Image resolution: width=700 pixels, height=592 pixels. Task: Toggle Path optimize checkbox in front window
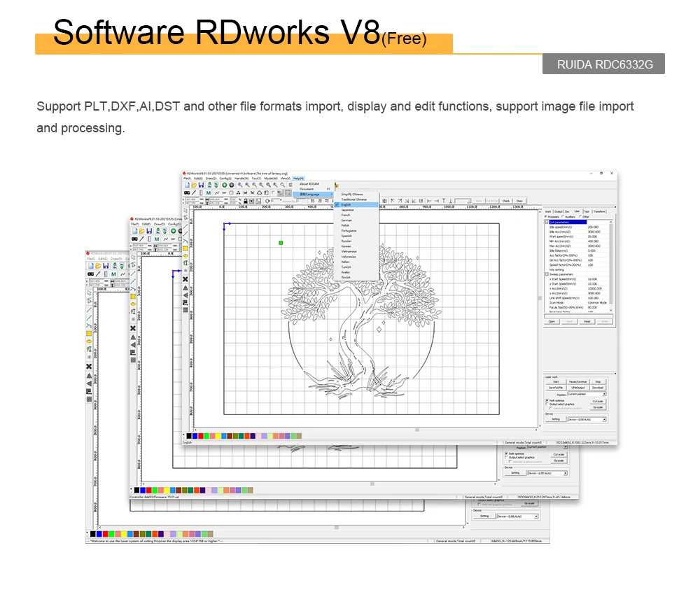(x=547, y=401)
